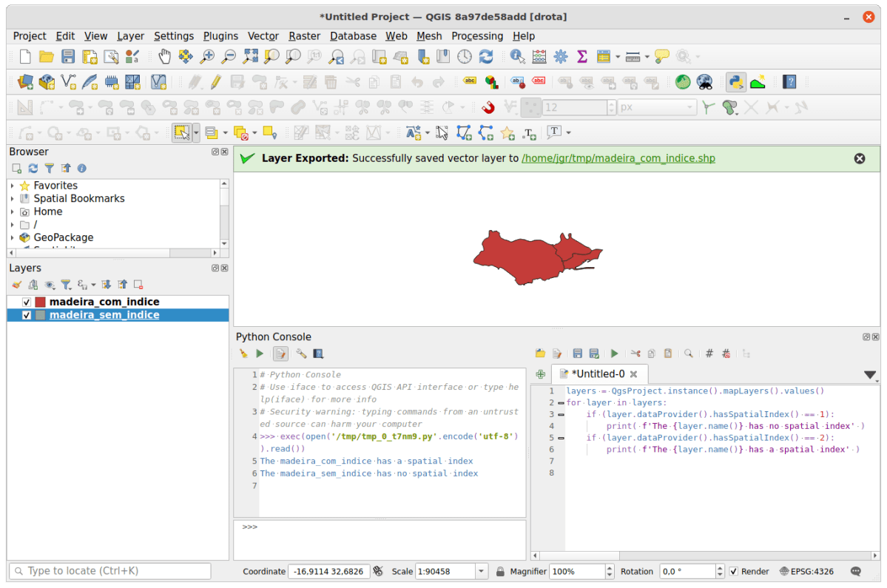Open the Layer menu
Image resolution: width=887 pixels, height=588 pixels.
point(131,36)
